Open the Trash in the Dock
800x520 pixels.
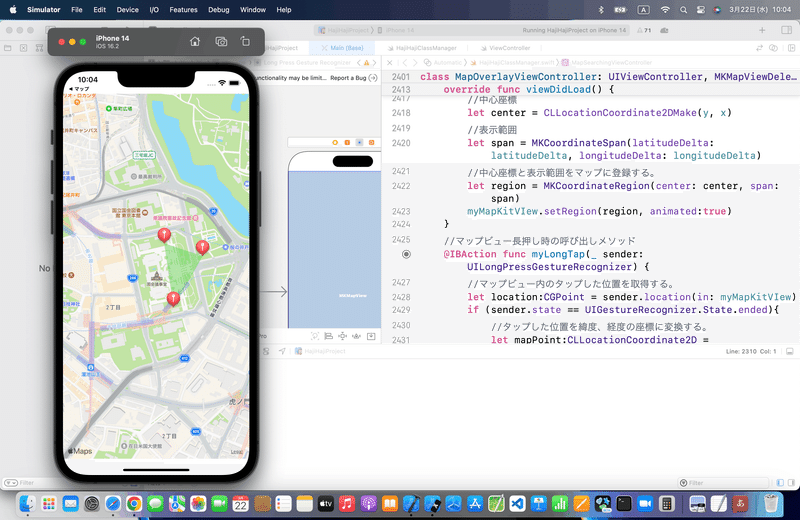[x=771, y=504]
